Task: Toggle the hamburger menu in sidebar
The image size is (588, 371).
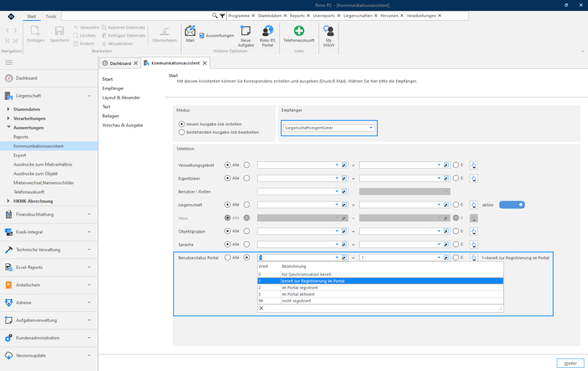Action: [x=9, y=63]
